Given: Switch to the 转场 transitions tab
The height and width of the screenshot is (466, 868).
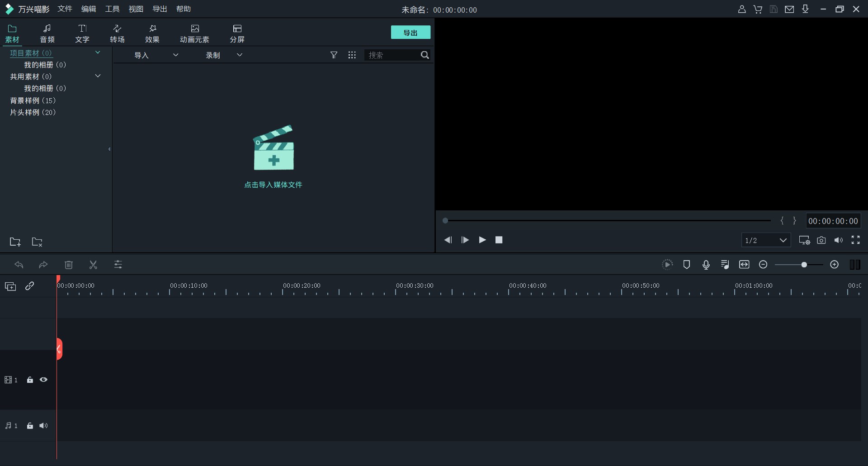Looking at the screenshot, I should point(117,34).
